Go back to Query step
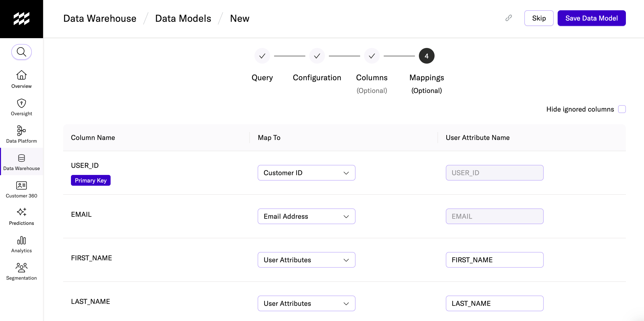This screenshot has width=644, height=321. pos(262,56)
